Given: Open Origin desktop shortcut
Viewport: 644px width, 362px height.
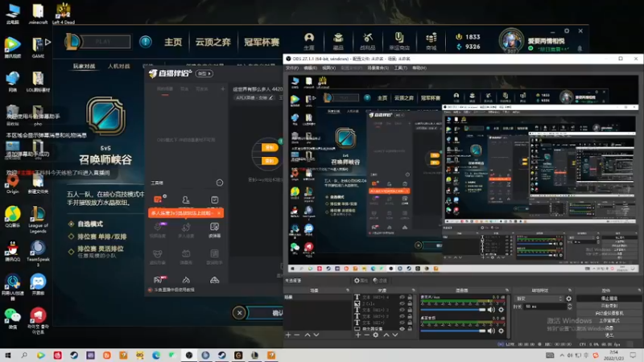Looking at the screenshot, I should pyautogui.click(x=13, y=183).
